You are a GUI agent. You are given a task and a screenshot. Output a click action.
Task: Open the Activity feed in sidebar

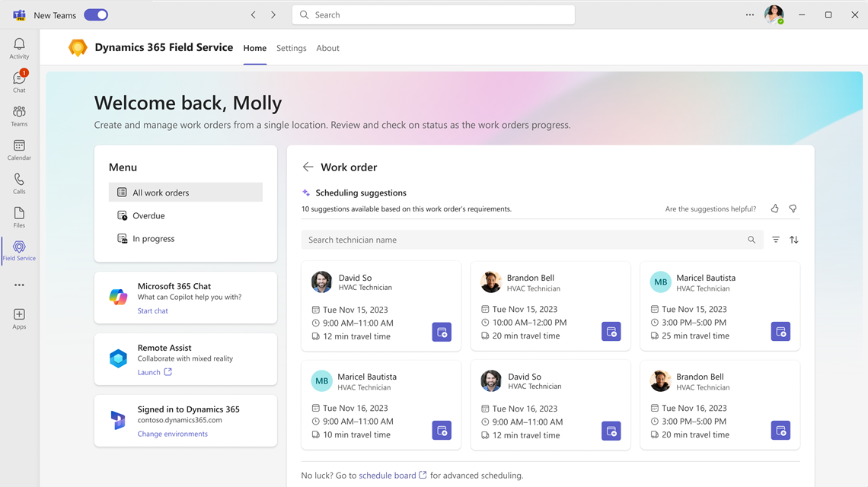(19, 48)
